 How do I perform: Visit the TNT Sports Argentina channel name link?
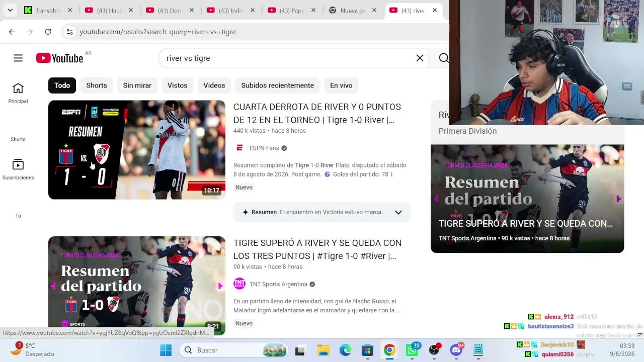click(x=278, y=284)
